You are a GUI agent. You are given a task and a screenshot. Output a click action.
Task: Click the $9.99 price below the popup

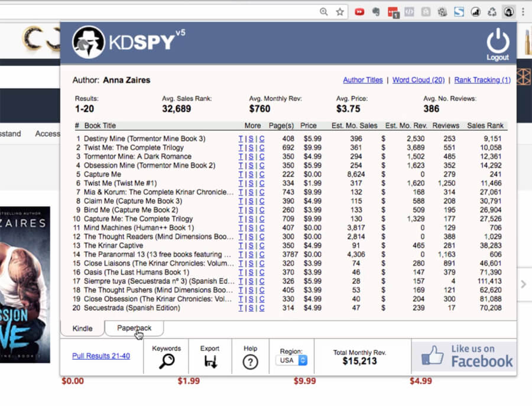click(x=304, y=381)
